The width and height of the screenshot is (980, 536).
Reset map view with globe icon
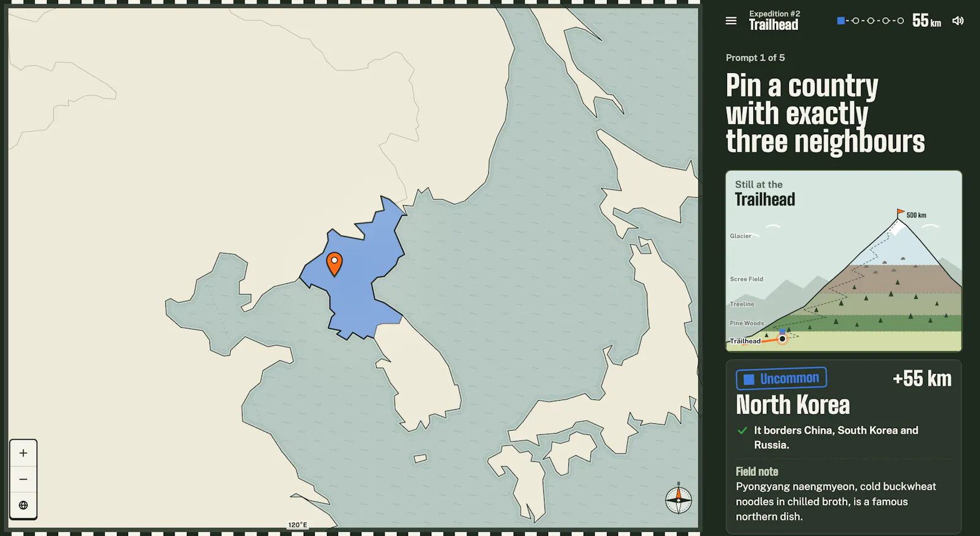pyautogui.click(x=23, y=505)
